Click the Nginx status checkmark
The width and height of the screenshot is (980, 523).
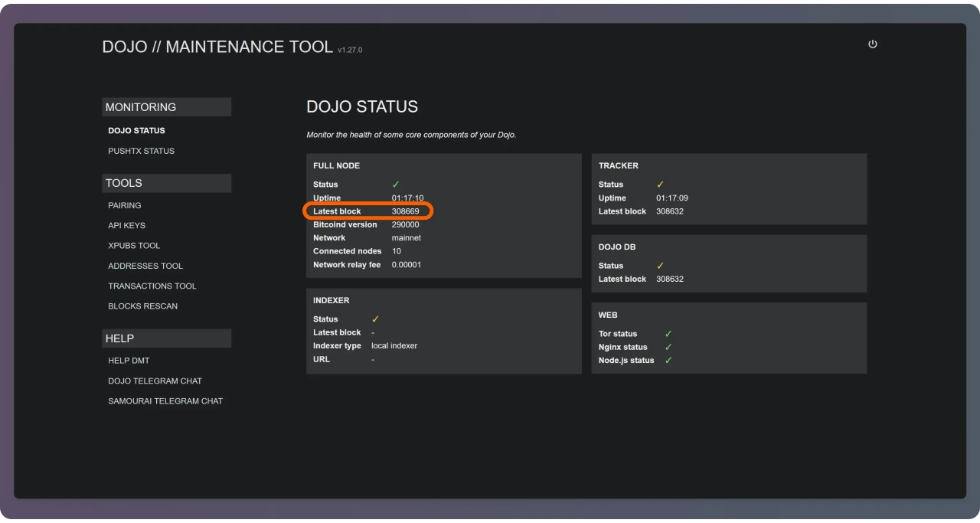coord(668,347)
